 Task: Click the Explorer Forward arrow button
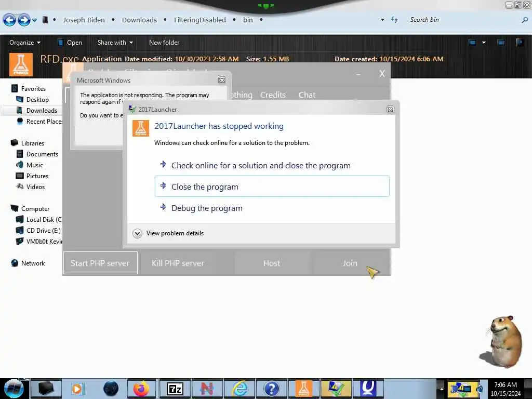pos(24,20)
